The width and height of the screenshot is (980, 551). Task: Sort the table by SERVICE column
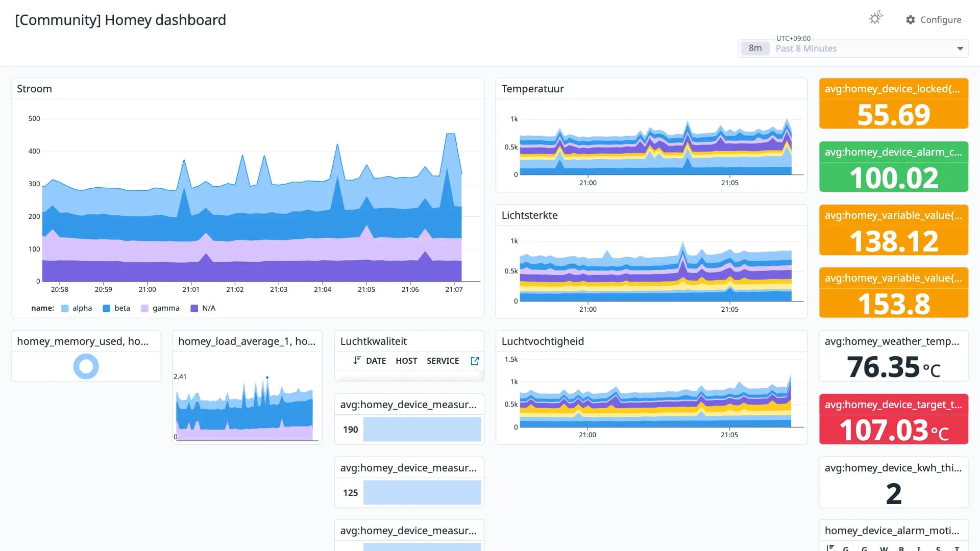[x=443, y=361]
